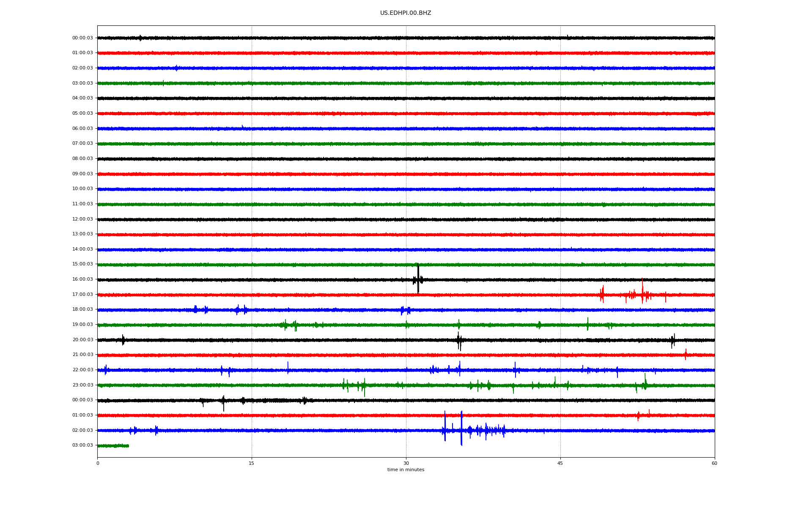This screenshot has height=508, width=812.
Task: Click the 08:00:03 row label
Action: pos(82,159)
